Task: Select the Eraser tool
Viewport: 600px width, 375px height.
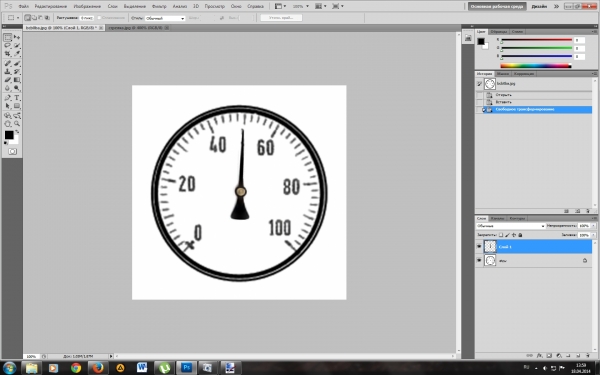Action: (x=8, y=80)
